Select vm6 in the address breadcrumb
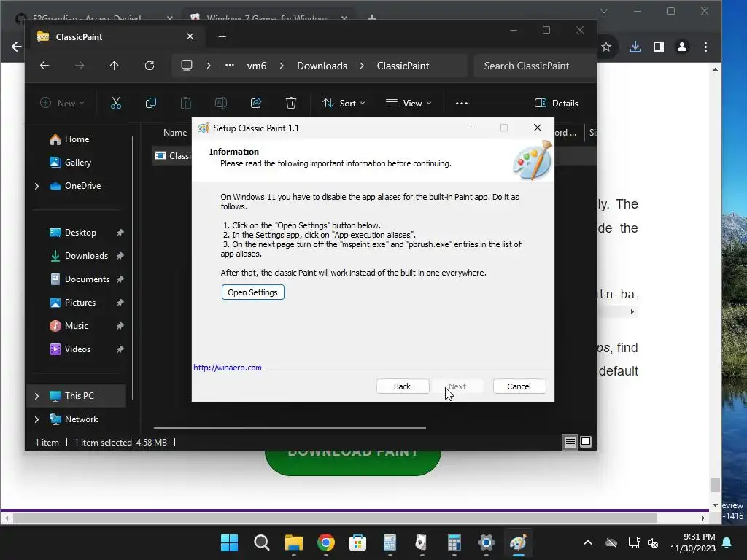 [x=257, y=66]
